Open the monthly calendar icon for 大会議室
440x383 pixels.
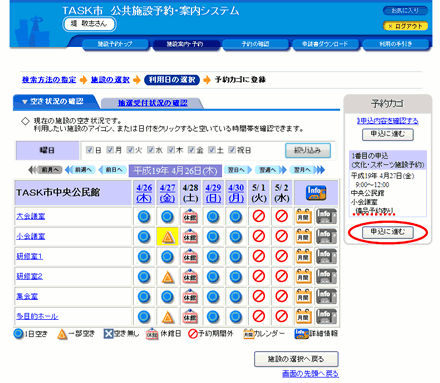tap(303, 217)
